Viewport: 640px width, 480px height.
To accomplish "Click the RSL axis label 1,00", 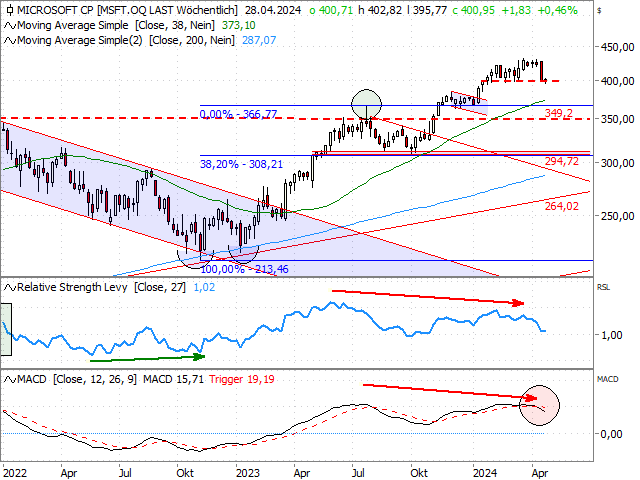I will tap(611, 335).
